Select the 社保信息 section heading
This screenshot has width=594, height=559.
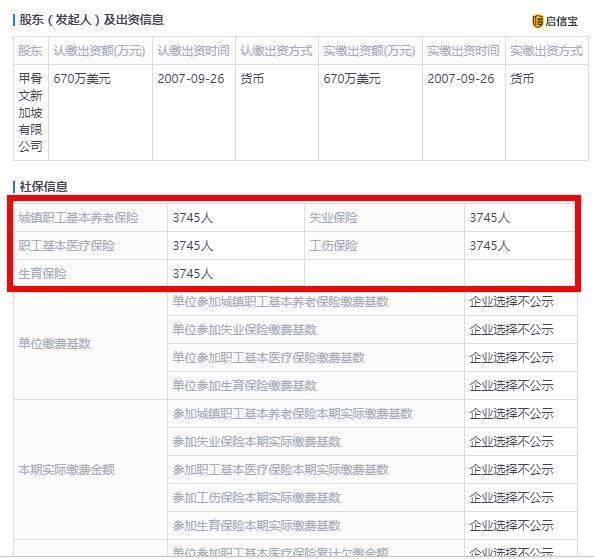(44, 186)
